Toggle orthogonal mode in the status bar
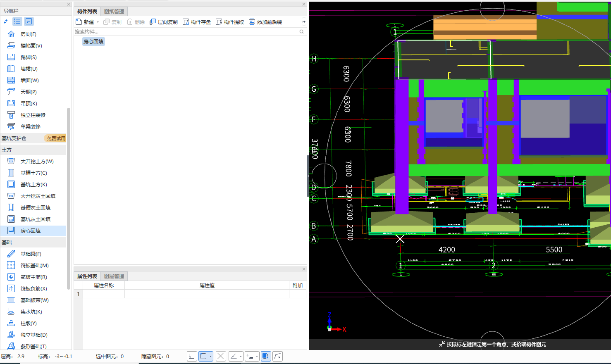611x364 pixels. point(191,356)
